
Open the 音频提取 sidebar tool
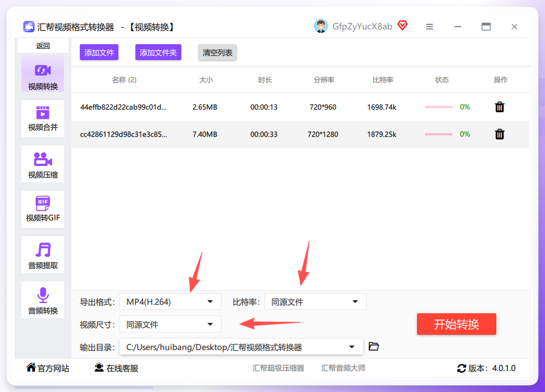[x=42, y=255]
